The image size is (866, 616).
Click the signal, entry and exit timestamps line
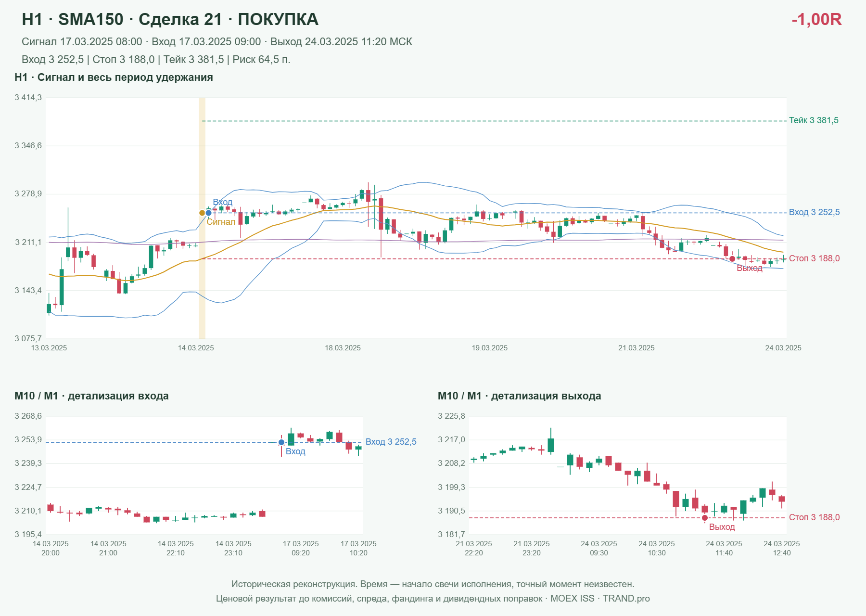click(217, 42)
